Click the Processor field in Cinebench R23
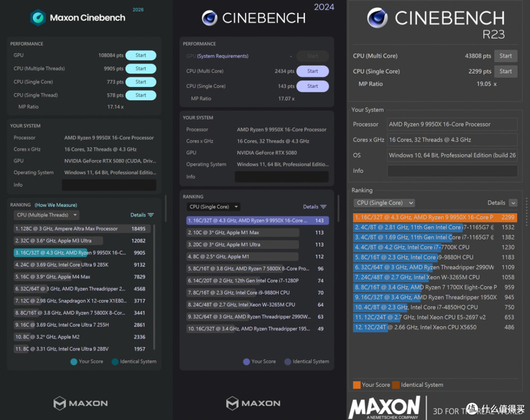530x420 pixels. [452, 124]
